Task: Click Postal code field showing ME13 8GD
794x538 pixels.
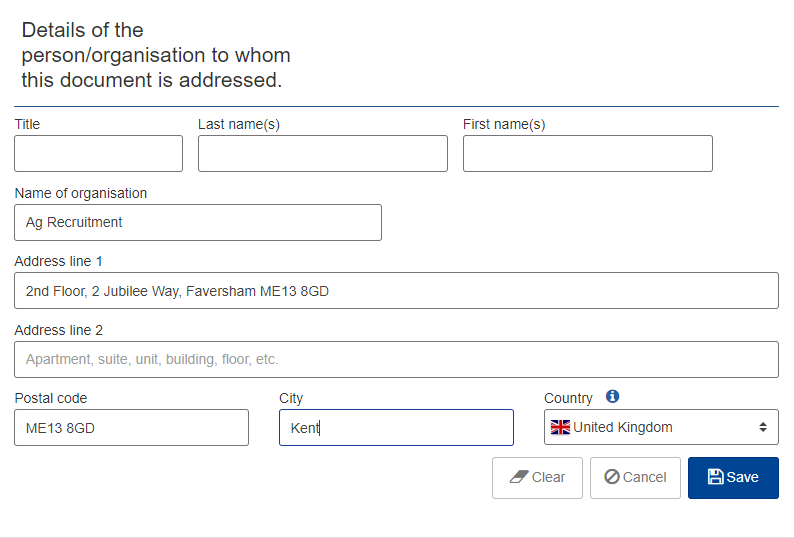Action: [131, 428]
